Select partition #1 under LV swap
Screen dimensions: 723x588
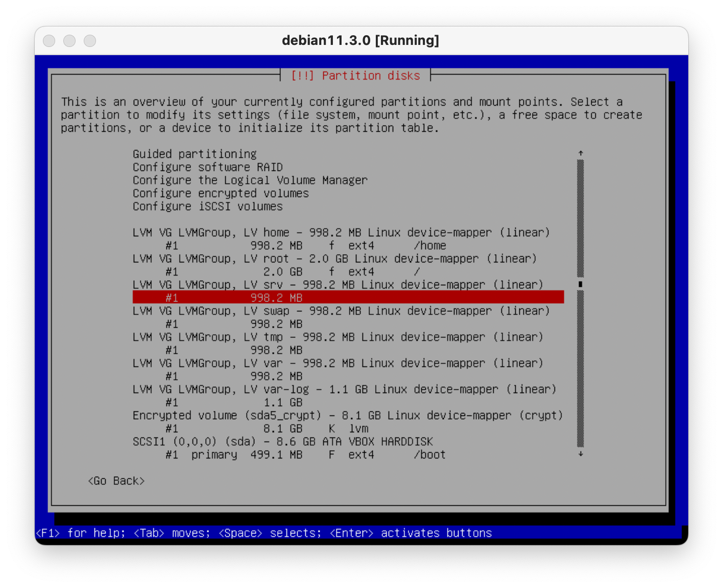point(234,324)
